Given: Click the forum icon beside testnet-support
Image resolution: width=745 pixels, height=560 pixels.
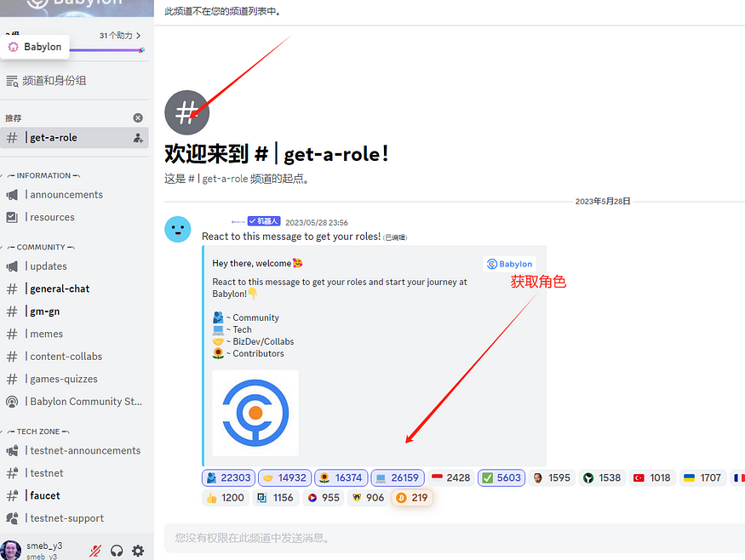Looking at the screenshot, I should [x=12, y=518].
